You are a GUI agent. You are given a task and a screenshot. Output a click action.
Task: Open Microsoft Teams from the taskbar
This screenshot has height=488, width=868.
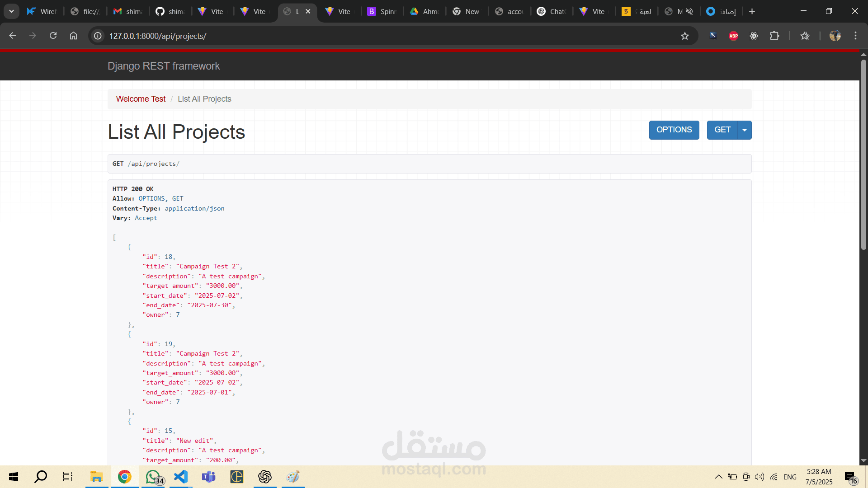click(x=208, y=477)
